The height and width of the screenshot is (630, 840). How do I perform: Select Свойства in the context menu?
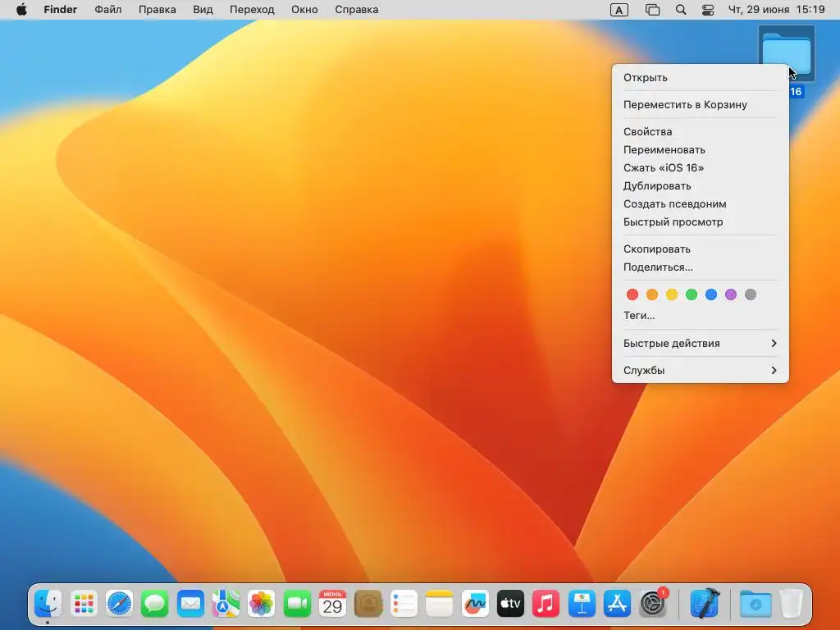tap(701, 131)
